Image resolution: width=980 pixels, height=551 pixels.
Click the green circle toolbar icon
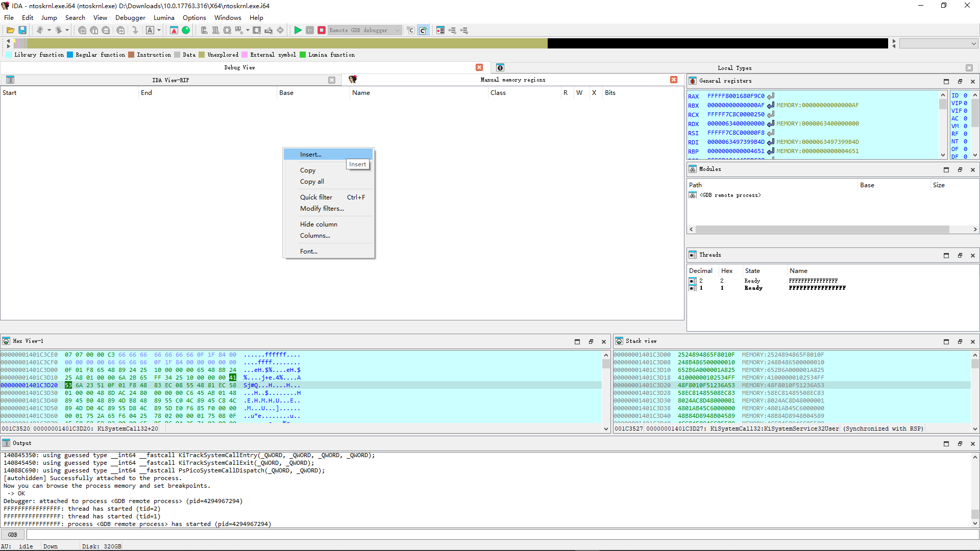pyautogui.click(x=186, y=30)
